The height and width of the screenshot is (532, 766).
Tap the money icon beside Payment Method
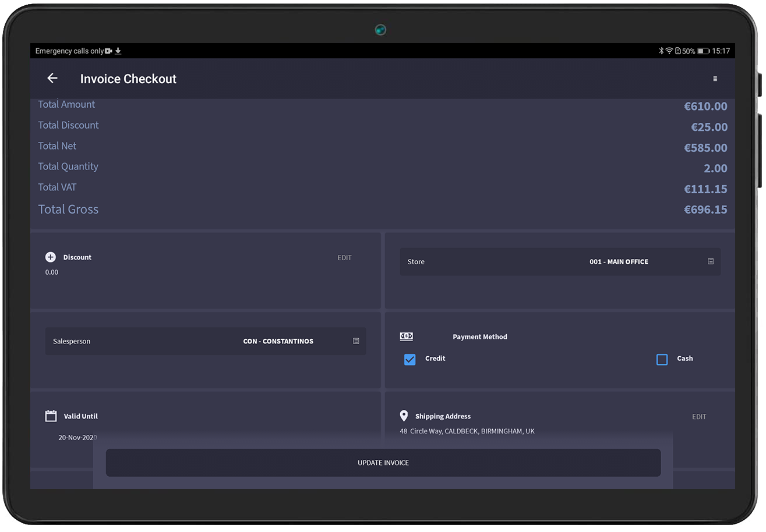tap(406, 336)
